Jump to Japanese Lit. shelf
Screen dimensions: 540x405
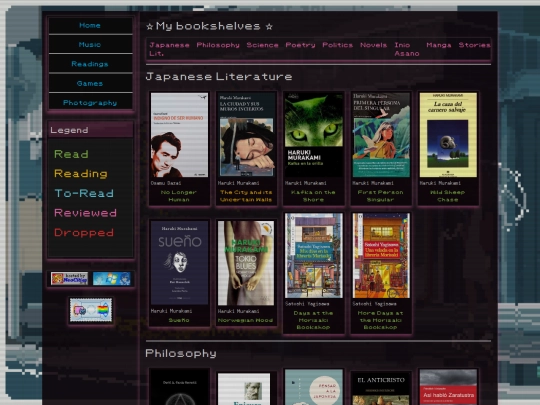169,49
